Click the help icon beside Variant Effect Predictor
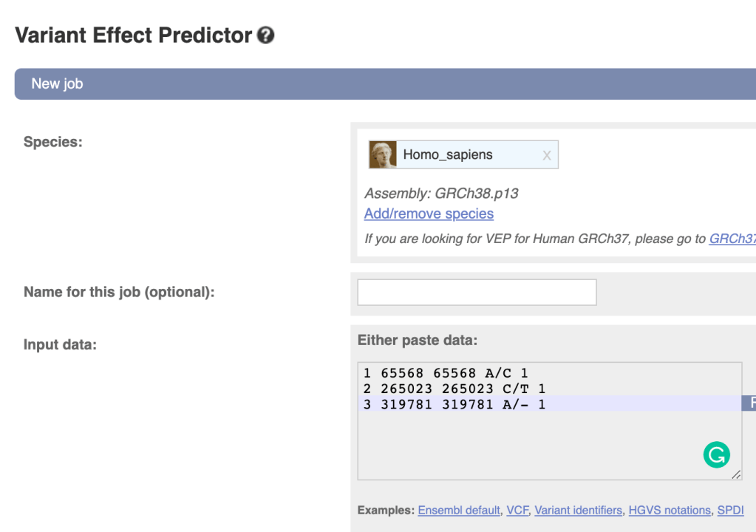Screen dimensions: 756x532 pyautogui.click(x=266, y=35)
